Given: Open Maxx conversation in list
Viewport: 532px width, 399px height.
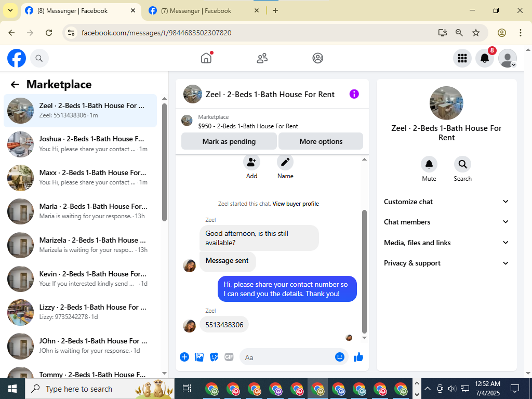Looking at the screenshot, I should [80, 178].
